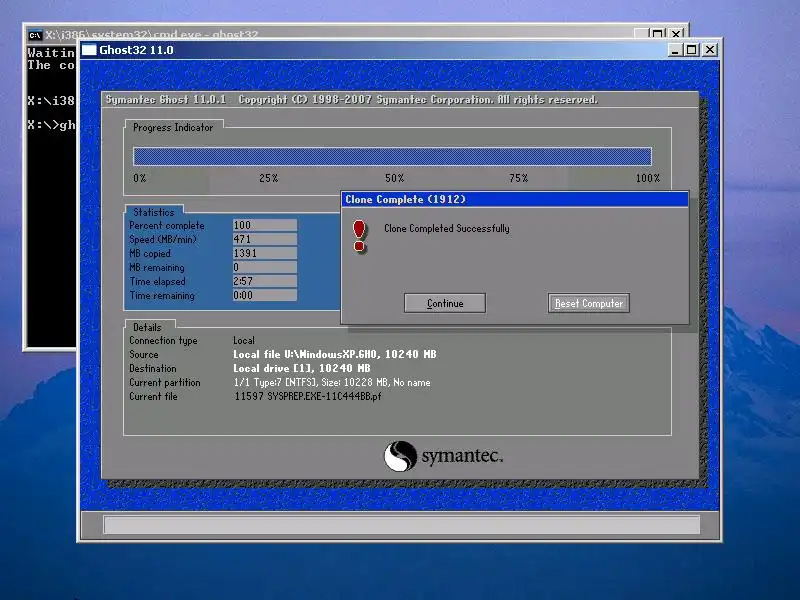This screenshot has width=800, height=600.
Task: Click the 'X:\i38' line in cmd window
Action: pyautogui.click(x=51, y=101)
